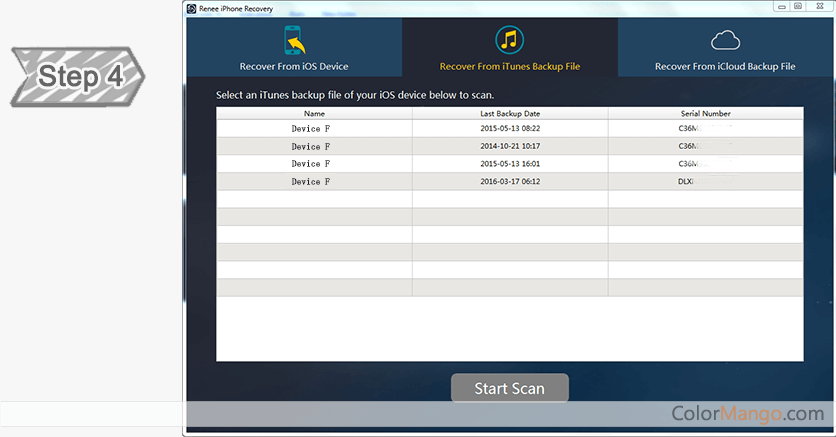Click the Renee iPhone Recovery app icon
Image resolution: width=836 pixels, height=437 pixels.
pyautogui.click(x=191, y=6)
